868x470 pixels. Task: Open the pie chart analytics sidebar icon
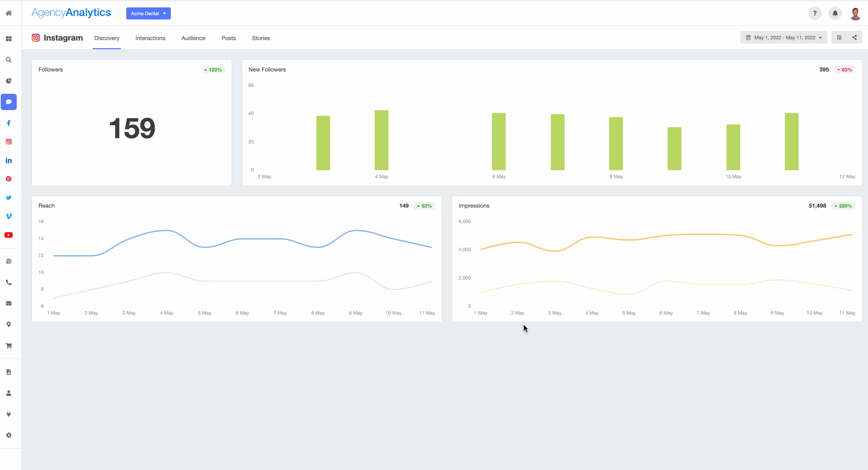[9, 81]
